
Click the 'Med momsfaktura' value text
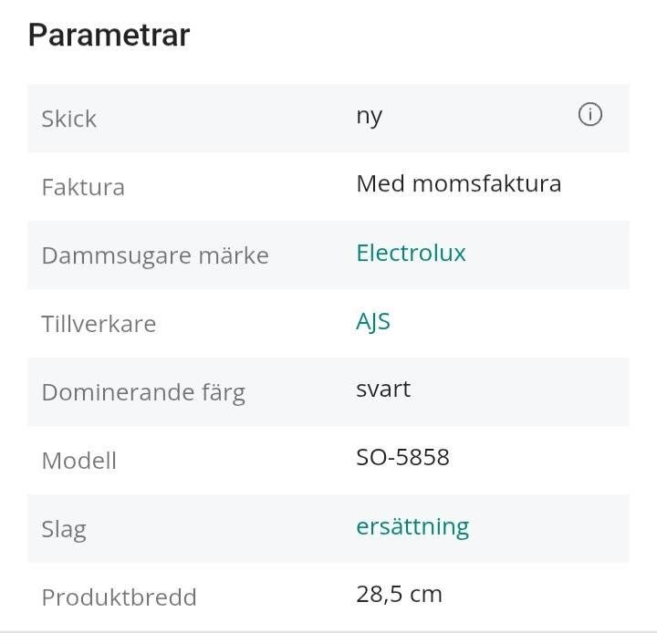458,184
